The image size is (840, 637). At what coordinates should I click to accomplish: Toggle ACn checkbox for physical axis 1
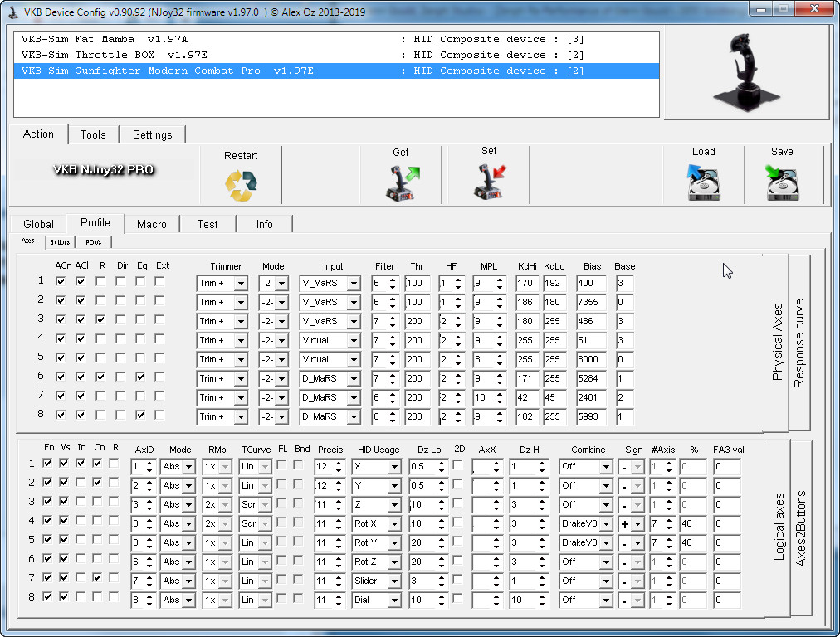[x=61, y=281]
